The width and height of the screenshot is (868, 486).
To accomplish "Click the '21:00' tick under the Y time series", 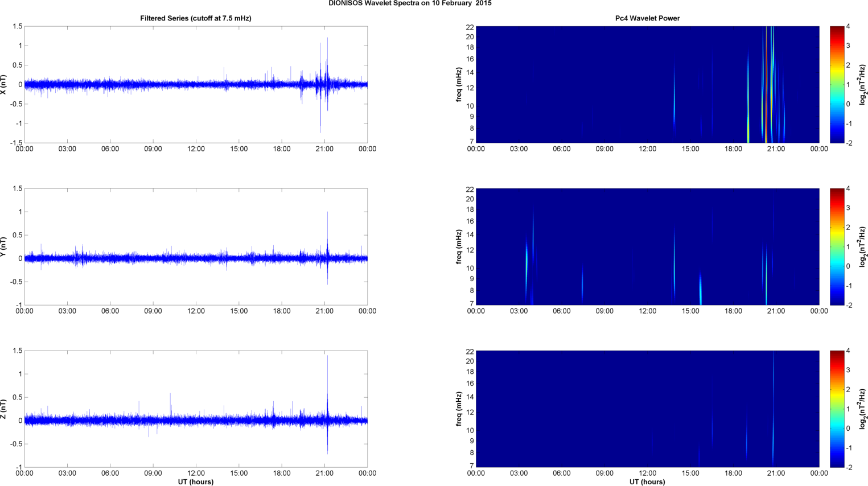I will click(324, 311).
